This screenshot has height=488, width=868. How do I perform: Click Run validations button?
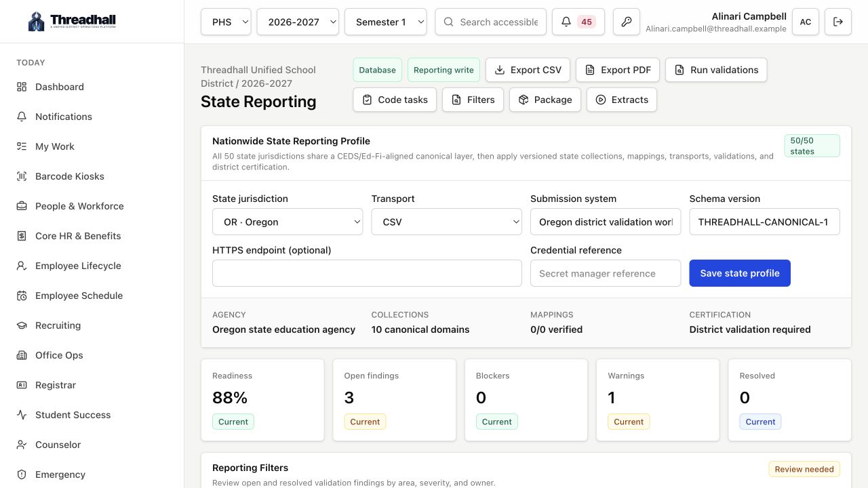click(x=716, y=70)
